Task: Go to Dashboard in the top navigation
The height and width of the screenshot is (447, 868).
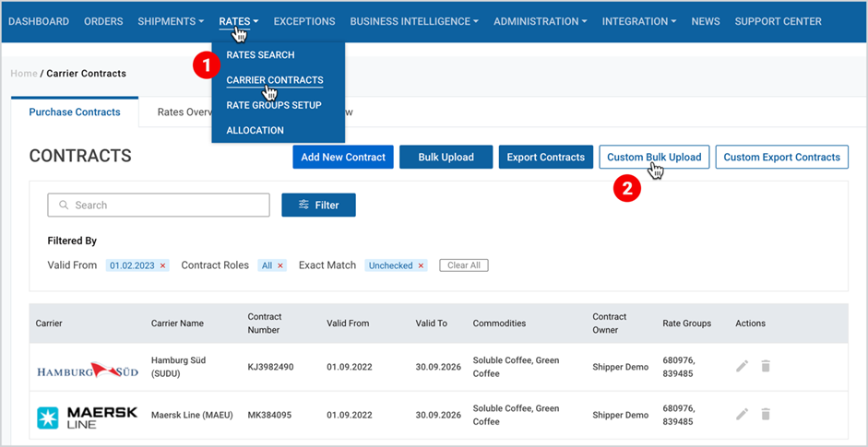Action: coord(39,21)
